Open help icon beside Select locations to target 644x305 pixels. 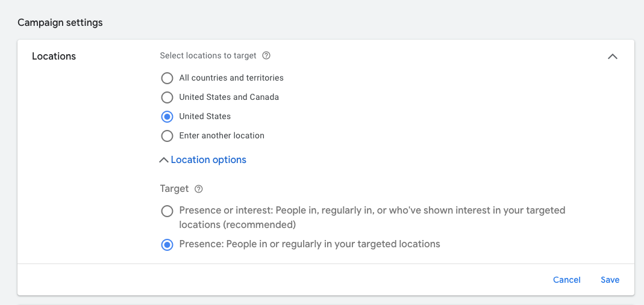266,55
